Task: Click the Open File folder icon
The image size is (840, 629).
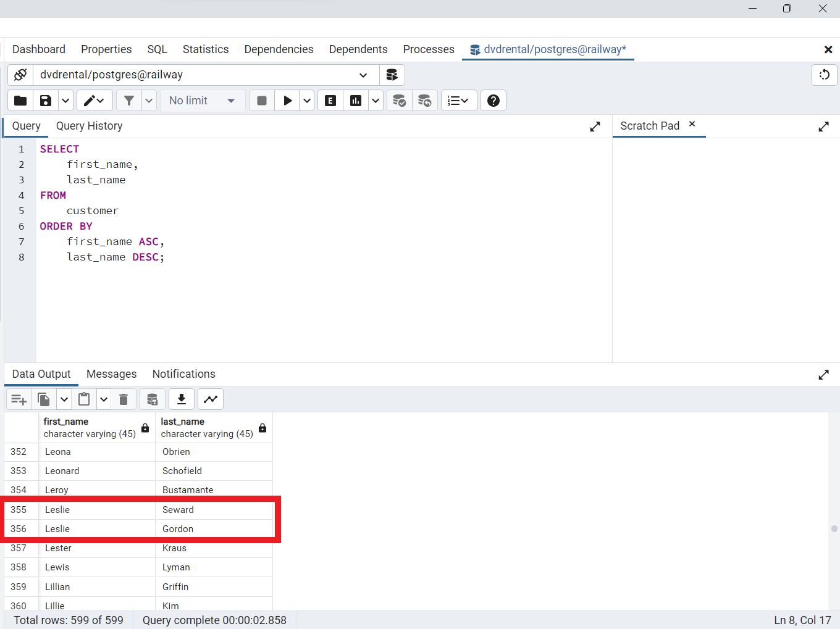Action: 20,101
